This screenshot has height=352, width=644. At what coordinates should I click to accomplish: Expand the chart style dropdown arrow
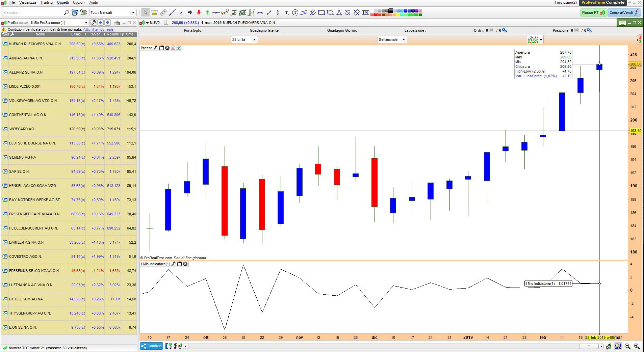tap(541, 40)
